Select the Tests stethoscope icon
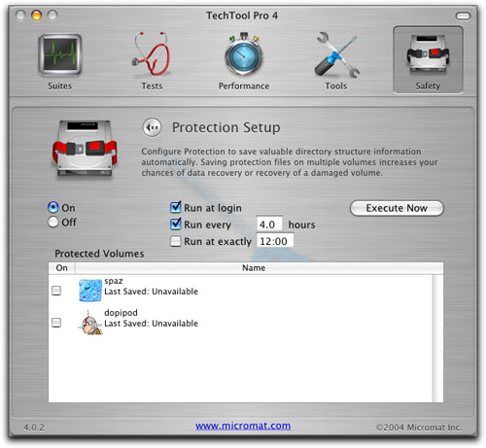This screenshot has width=486, height=448. click(152, 53)
